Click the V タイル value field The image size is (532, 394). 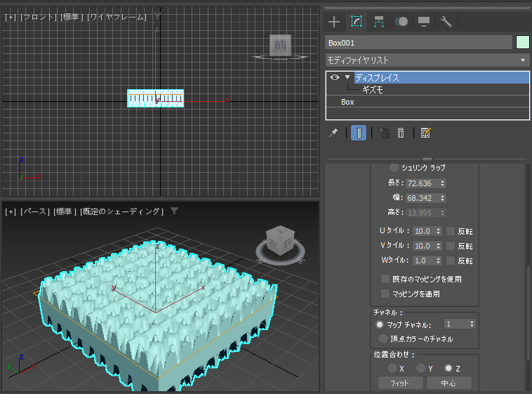coord(424,246)
